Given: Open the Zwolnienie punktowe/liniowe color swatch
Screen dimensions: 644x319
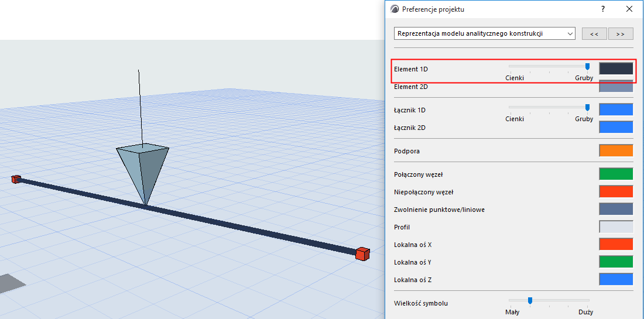Looking at the screenshot, I should (x=616, y=210).
